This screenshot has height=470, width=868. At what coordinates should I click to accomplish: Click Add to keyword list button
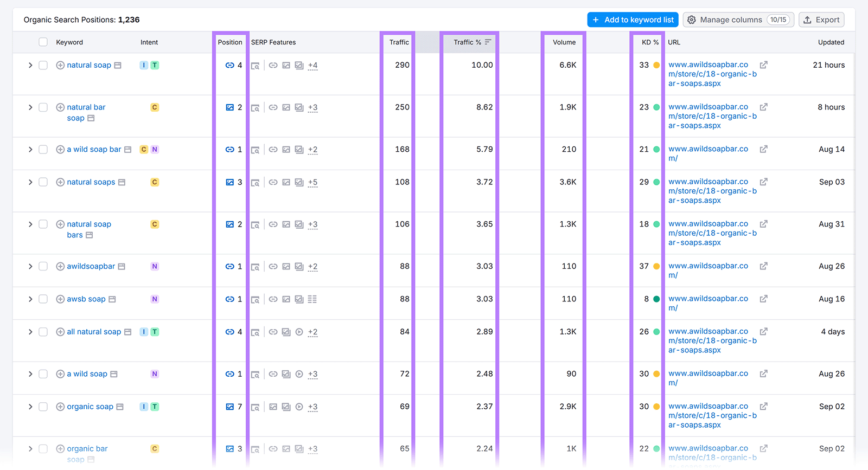click(633, 20)
